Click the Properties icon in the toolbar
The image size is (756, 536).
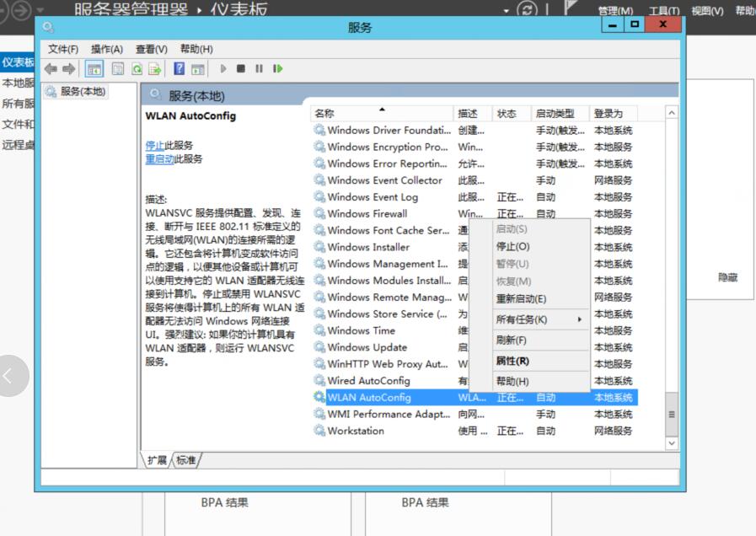point(118,68)
